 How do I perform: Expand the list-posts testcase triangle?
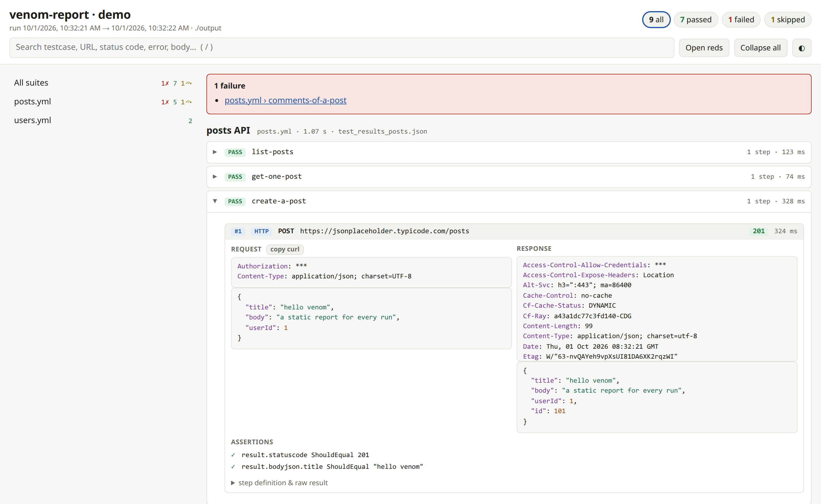point(215,152)
